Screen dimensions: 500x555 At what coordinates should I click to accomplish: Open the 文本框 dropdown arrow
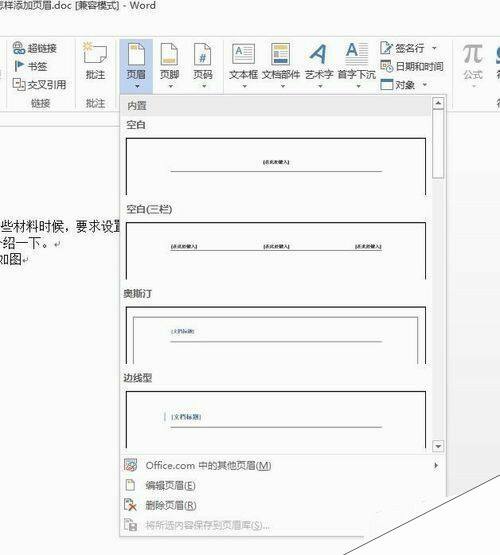click(x=244, y=86)
